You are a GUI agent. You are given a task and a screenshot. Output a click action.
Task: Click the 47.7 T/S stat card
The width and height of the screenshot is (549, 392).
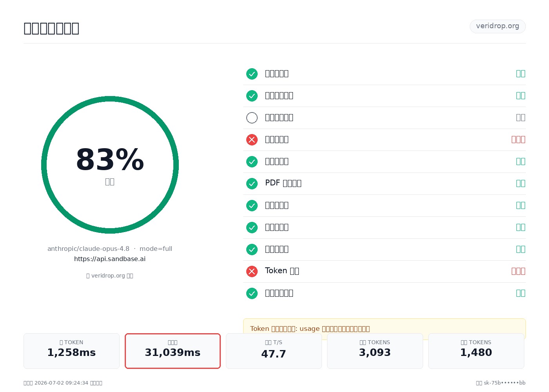pos(274,351)
